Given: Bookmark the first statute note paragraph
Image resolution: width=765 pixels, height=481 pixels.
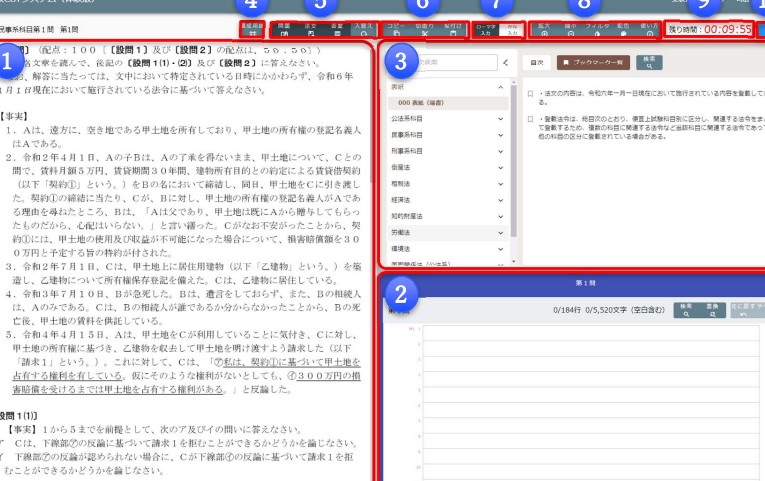Looking at the screenshot, I should [530, 93].
